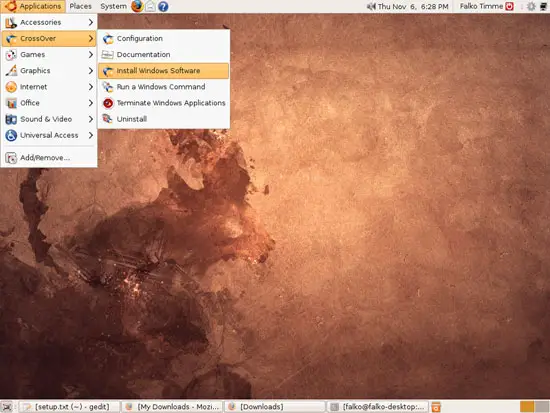
Task: Choose Terminate Windows Applications
Action: point(163,103)
